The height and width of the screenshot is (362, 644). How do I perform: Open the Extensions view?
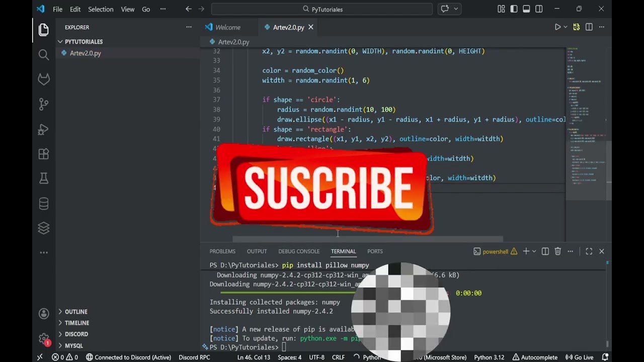coord(44,154)
